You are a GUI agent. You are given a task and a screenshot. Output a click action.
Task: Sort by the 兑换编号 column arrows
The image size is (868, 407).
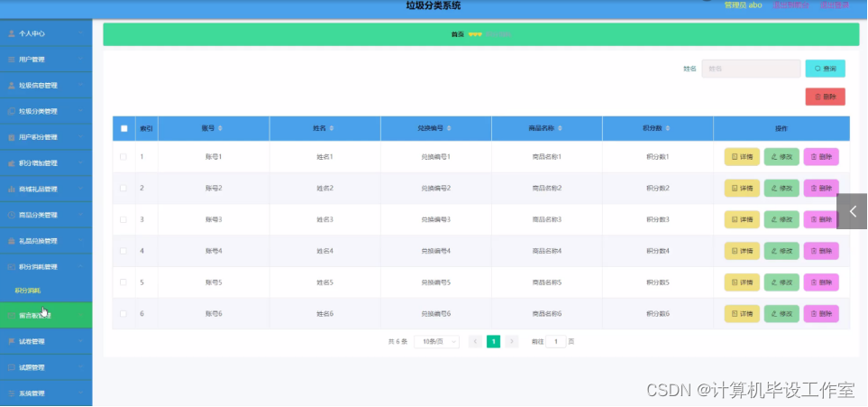coord(449,129)
